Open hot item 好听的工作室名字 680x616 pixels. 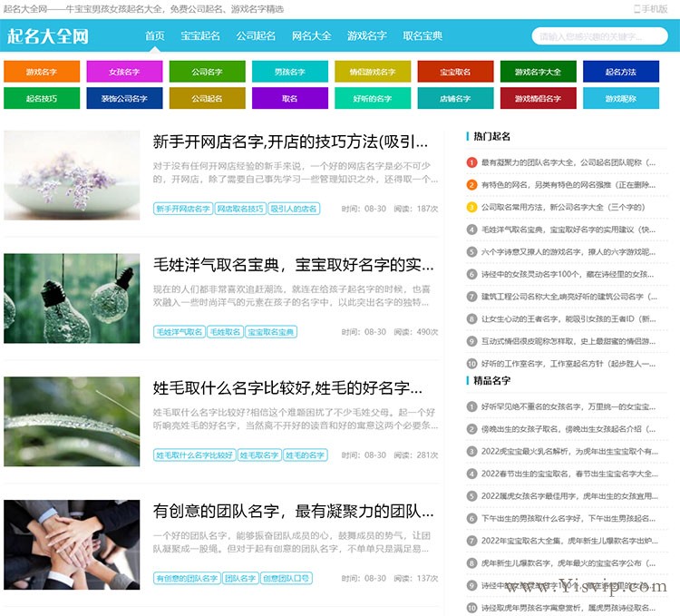[568, 364]
